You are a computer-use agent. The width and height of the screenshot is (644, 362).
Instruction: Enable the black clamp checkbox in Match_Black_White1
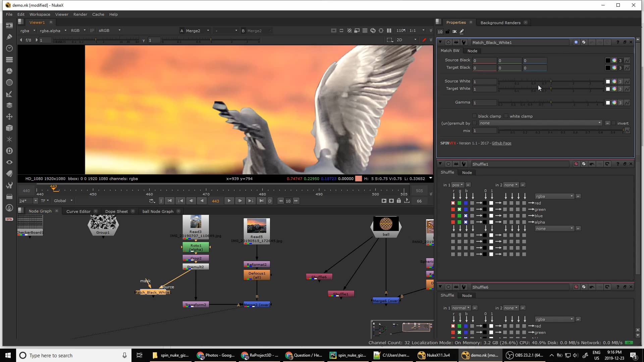click(x=474, y=116)
